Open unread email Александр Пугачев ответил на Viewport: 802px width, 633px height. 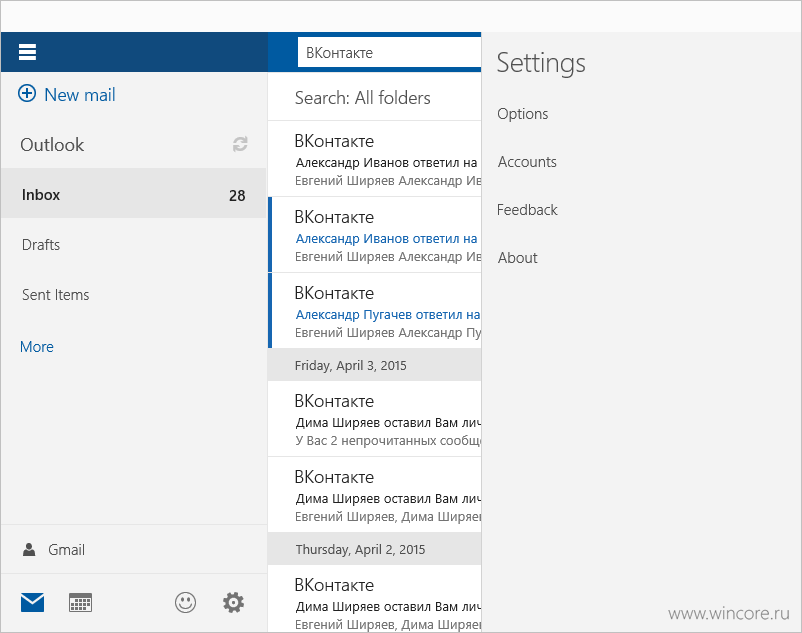pos(374,311)
